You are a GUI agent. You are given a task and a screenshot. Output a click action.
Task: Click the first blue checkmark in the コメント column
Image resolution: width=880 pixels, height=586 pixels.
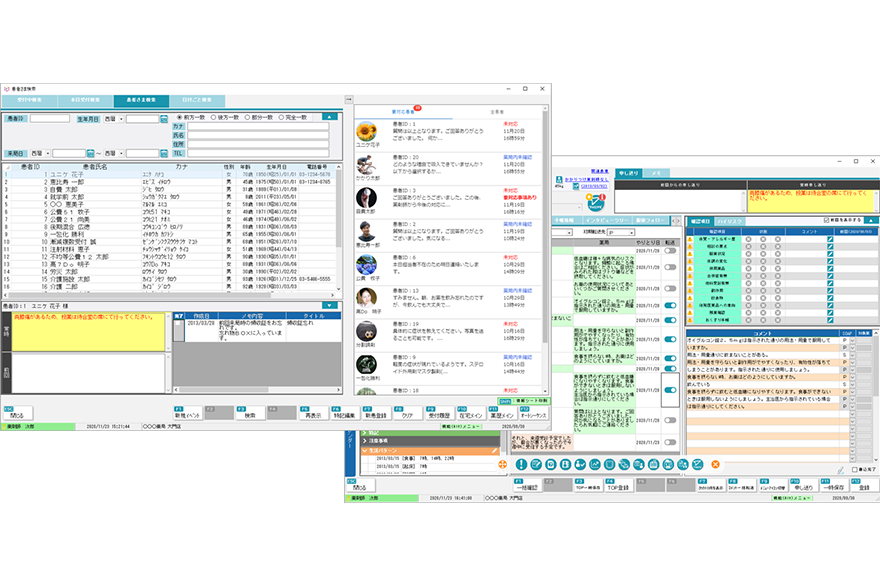(829, 239)
